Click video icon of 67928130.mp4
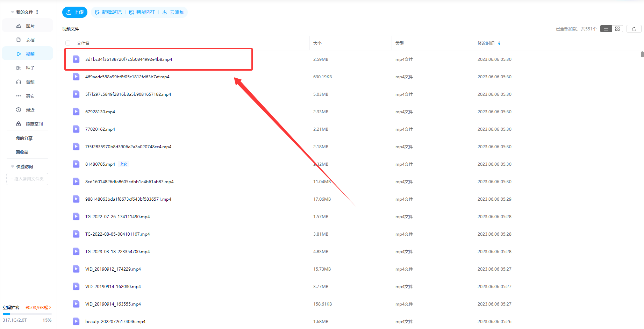 tap(76, 112)
